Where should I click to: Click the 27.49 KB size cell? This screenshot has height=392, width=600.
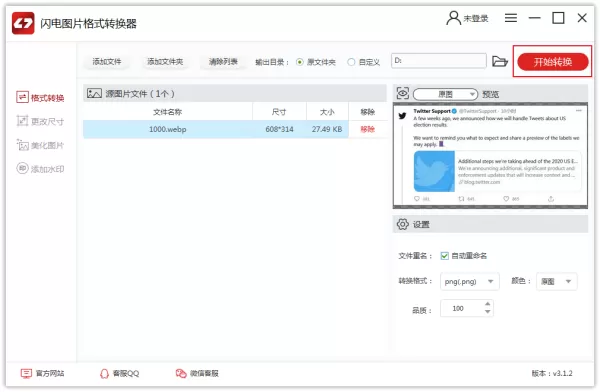[x=327, y=129]
